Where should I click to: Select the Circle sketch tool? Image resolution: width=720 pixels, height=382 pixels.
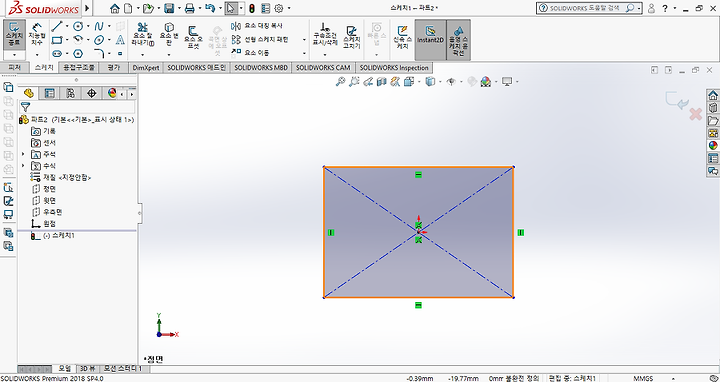click(78, 26)
